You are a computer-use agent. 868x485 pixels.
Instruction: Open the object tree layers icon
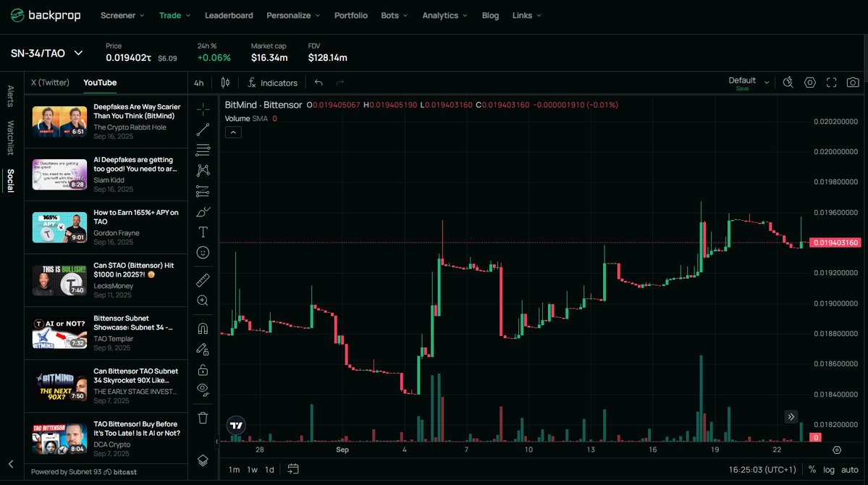[x=203, y=460]
